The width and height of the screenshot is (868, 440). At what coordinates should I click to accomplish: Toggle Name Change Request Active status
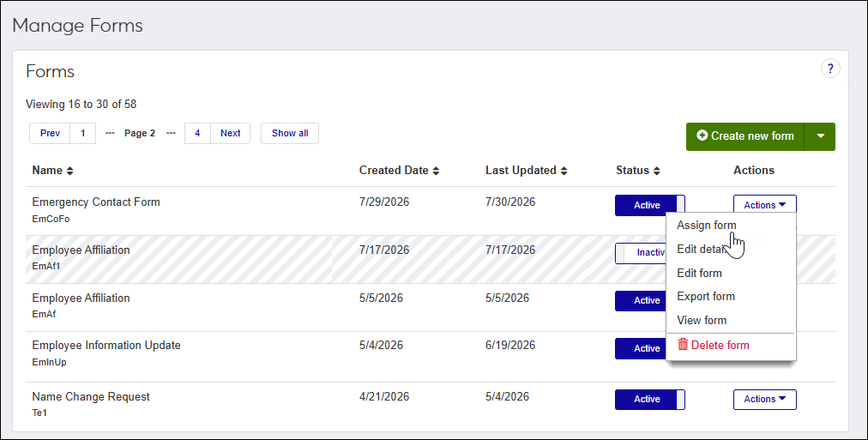point(650,399)
